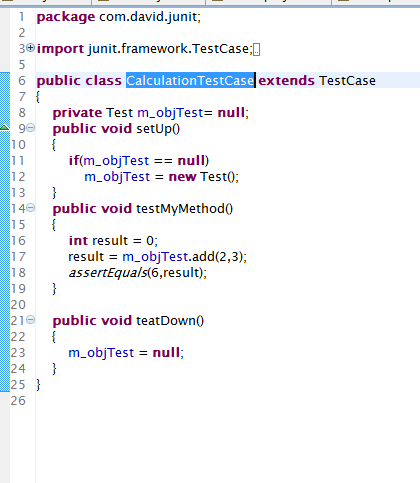Click the 'import' keyword on line 3
The width and height of the screenshot is (420, 483).
[x=60, y=49]
